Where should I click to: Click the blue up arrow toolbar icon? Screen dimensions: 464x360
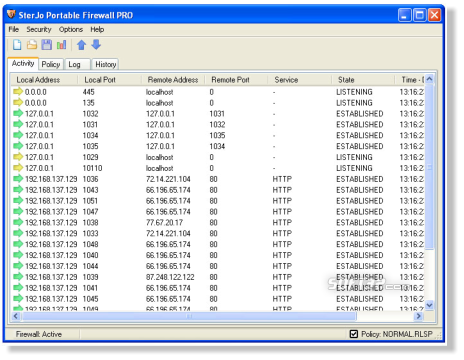click(x=82, y=45)
